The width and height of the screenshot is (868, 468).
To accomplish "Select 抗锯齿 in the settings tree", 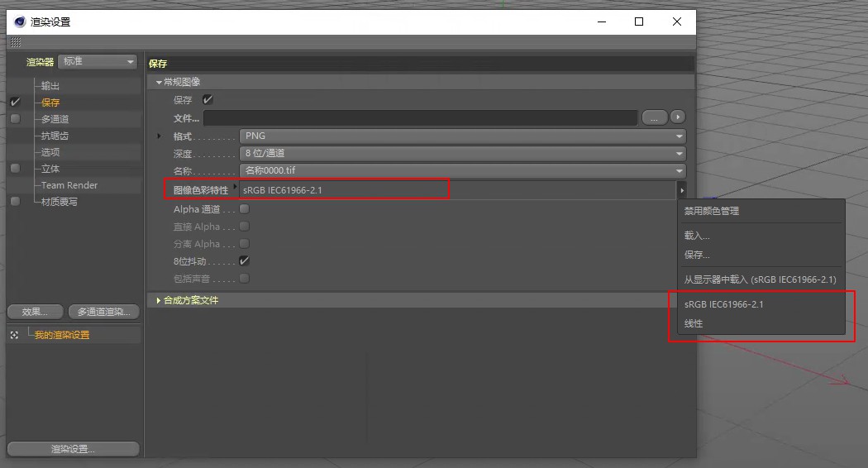I will tap(55, 136).
